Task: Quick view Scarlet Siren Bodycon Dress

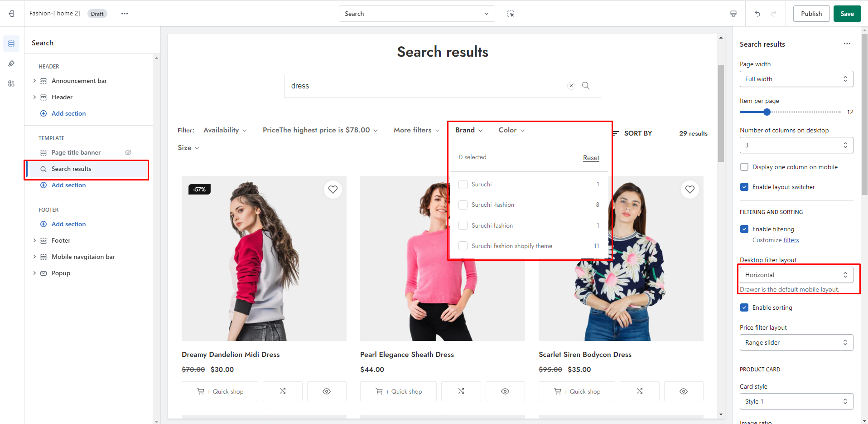Action: [684, 391]
